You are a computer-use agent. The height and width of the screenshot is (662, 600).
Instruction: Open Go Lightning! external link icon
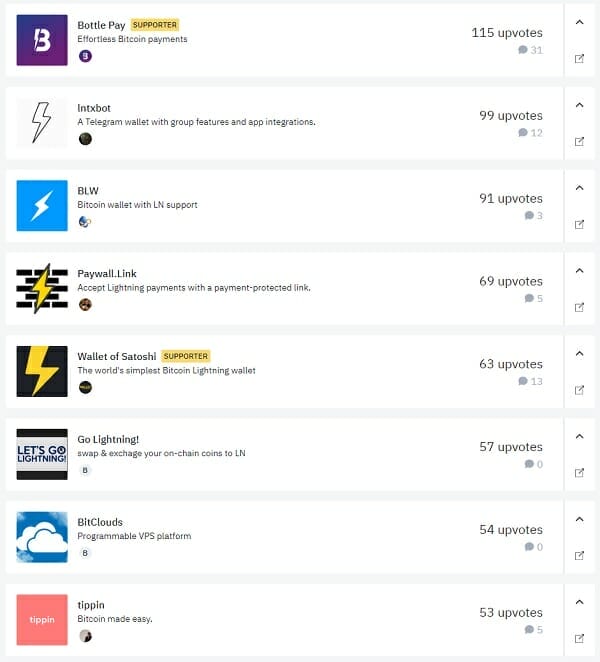pos(579,472)
